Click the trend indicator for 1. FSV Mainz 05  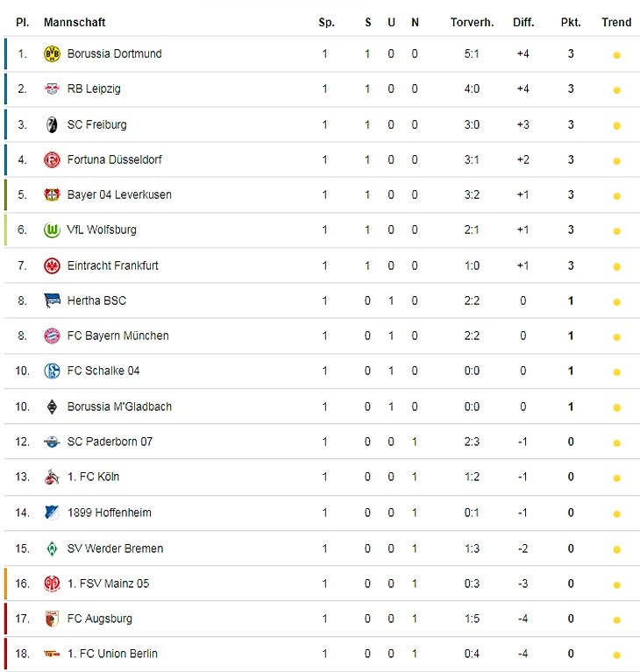pos(616,585)
